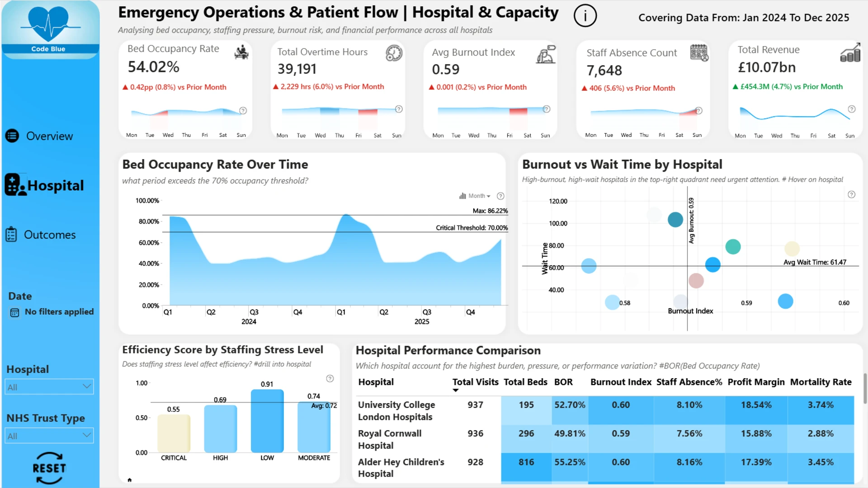The image size is (868, 488).
Task: Open the Month granularity dropdown
Action: tap(475, 196)
